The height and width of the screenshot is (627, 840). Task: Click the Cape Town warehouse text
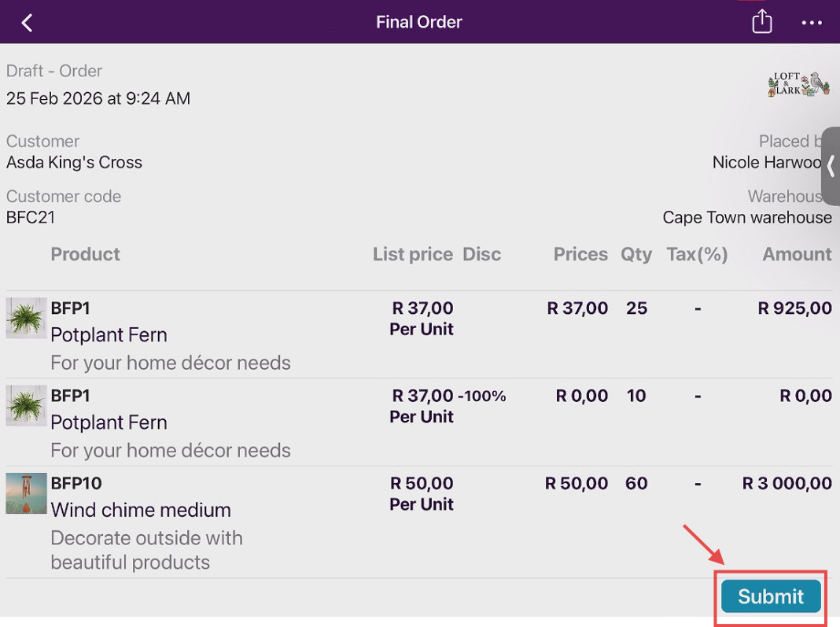tap(746, 218)
